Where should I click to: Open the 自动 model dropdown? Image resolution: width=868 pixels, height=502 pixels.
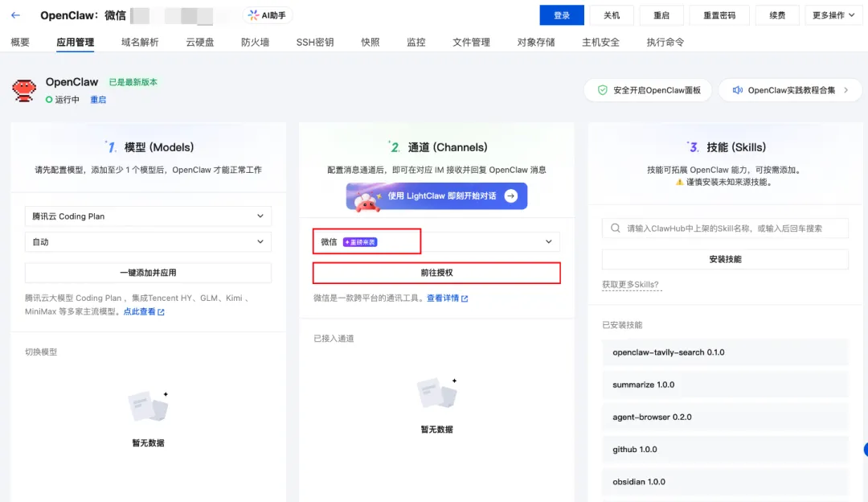pyautogui.click(x=149, y=241)
